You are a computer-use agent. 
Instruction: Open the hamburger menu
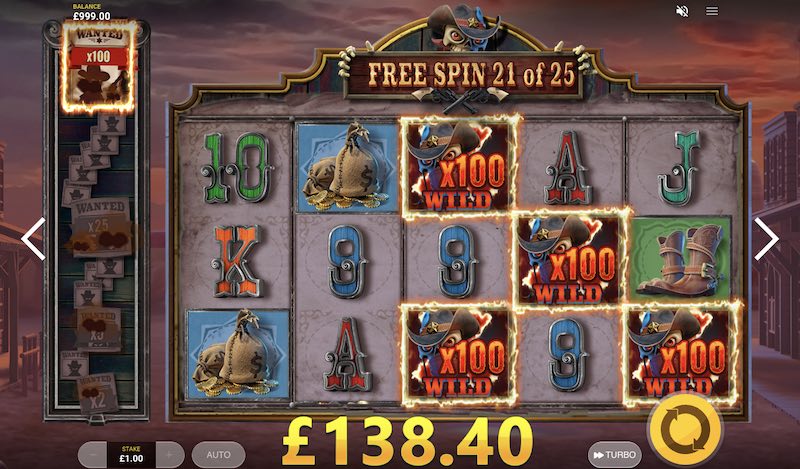click(x=712, y=11)
